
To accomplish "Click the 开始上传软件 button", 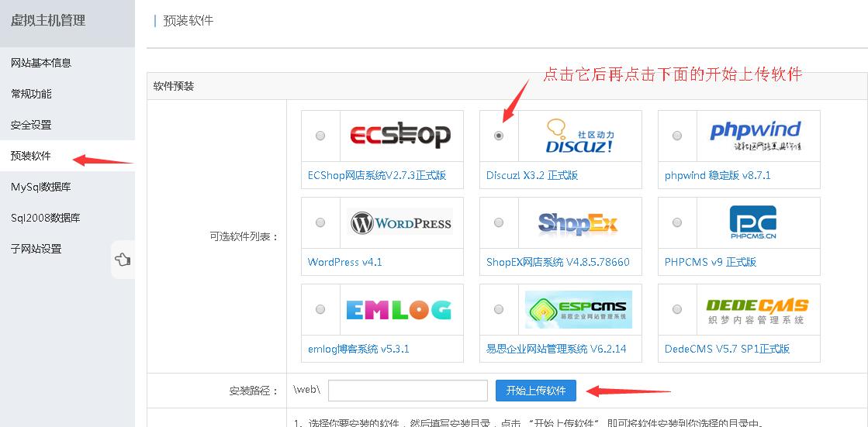I will coord(535,391).
